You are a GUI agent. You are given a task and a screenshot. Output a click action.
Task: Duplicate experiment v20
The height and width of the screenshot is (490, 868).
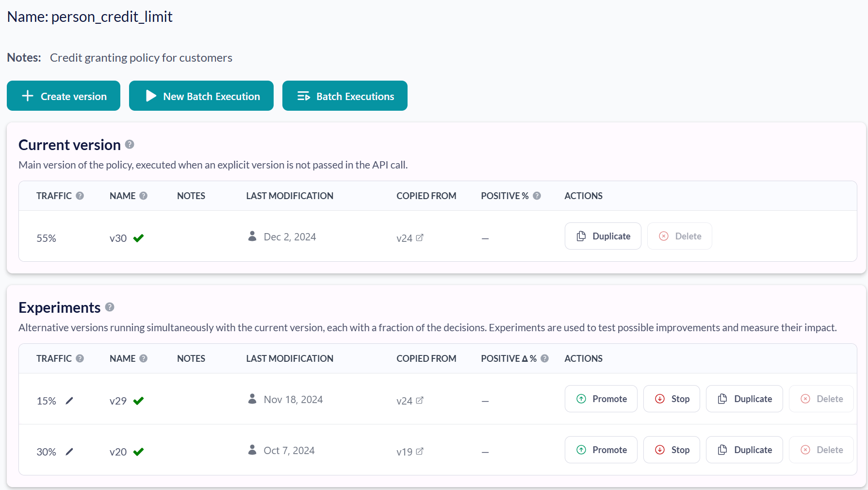click(x=744, y=450)
